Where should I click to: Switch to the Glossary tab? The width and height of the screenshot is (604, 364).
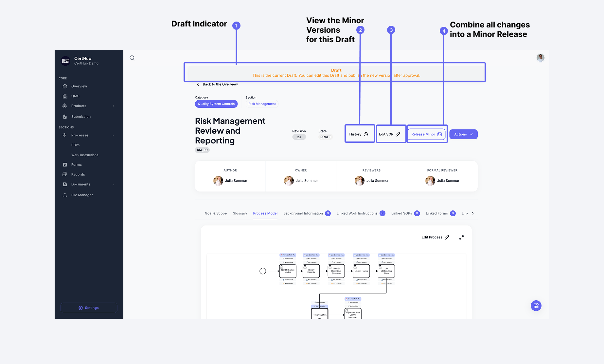point(240,213)
